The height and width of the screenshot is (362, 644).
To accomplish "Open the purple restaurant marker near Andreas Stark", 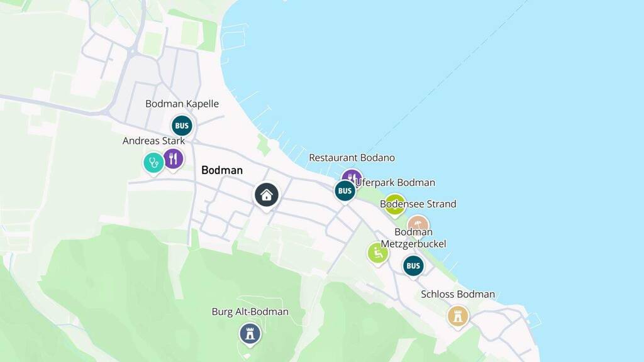I will pos(174,159).
